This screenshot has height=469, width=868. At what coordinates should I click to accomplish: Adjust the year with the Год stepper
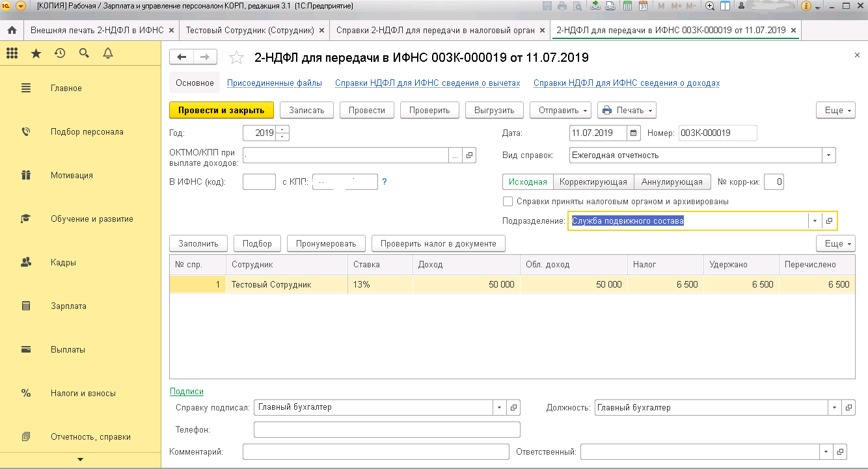282,133
